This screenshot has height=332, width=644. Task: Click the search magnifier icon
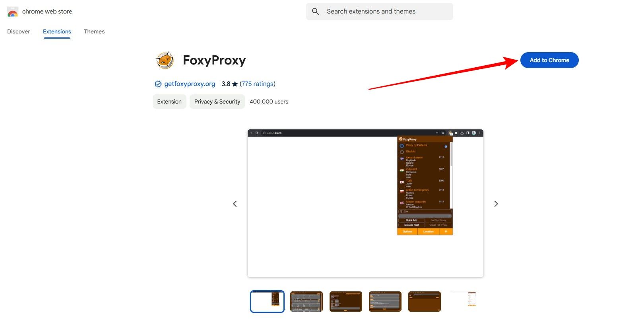pos(316,12)
